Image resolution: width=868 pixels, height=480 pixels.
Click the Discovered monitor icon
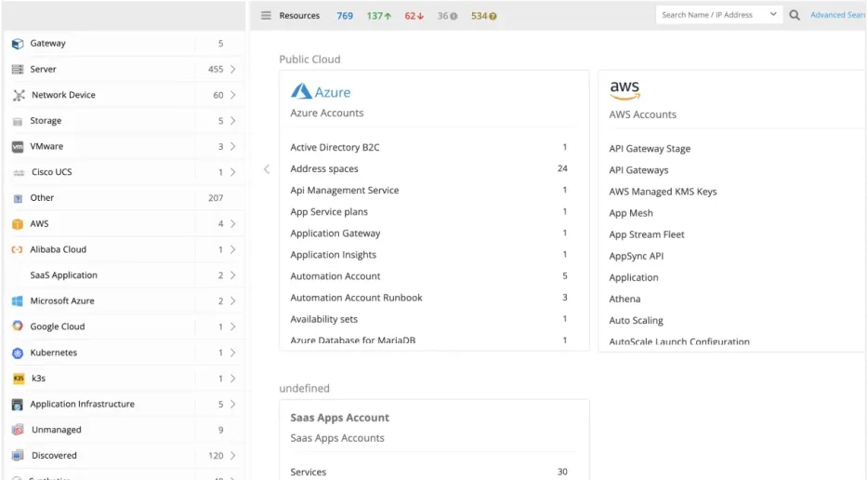point(18,456)
